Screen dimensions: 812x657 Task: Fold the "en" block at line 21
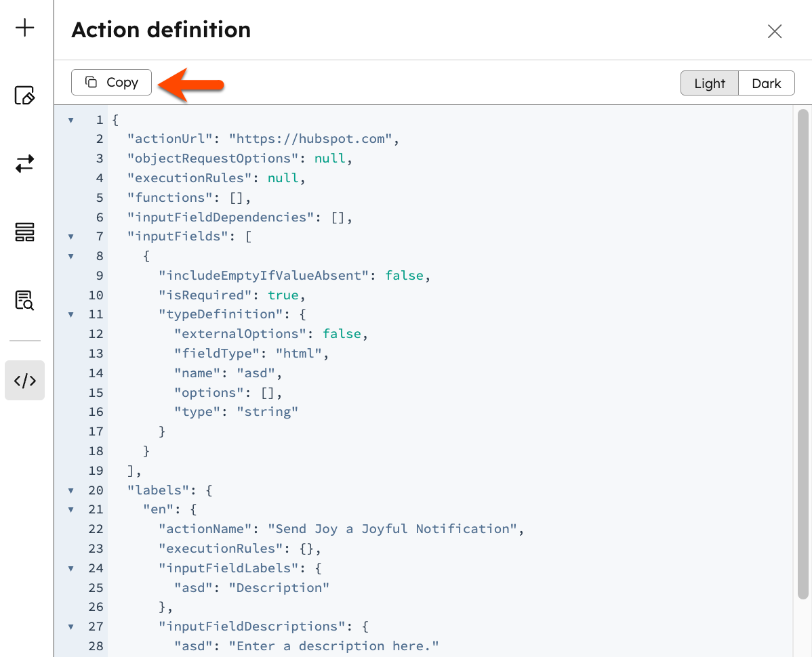70,510
